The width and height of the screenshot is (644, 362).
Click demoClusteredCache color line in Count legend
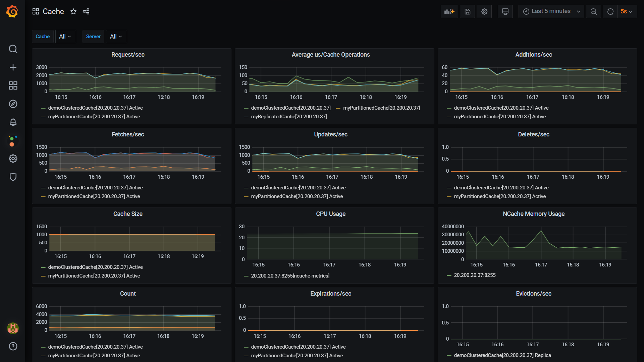click(x=43, y=347)
